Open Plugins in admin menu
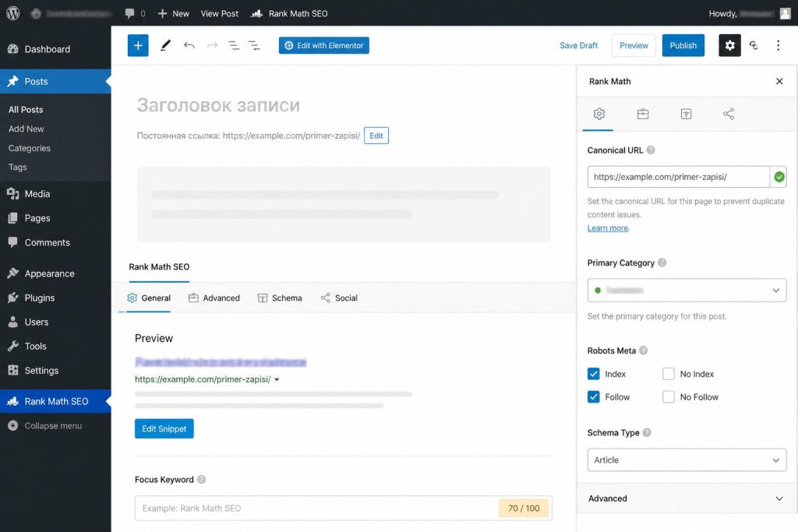The image size is (798, 532). (x=55, y=298)
